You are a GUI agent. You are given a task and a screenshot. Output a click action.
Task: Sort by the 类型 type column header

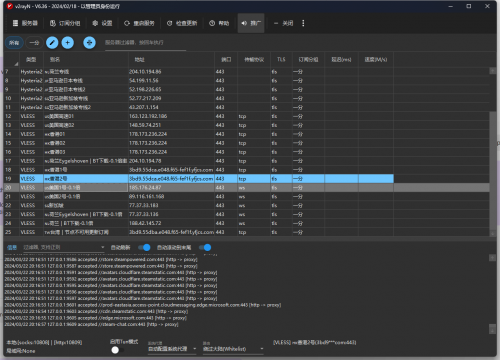pos(31,60)
